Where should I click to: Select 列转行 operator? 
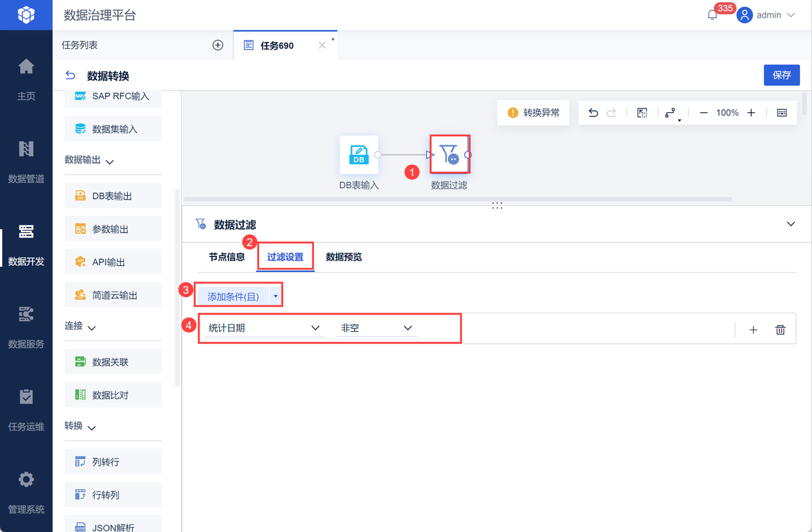[x=113, y=462]
